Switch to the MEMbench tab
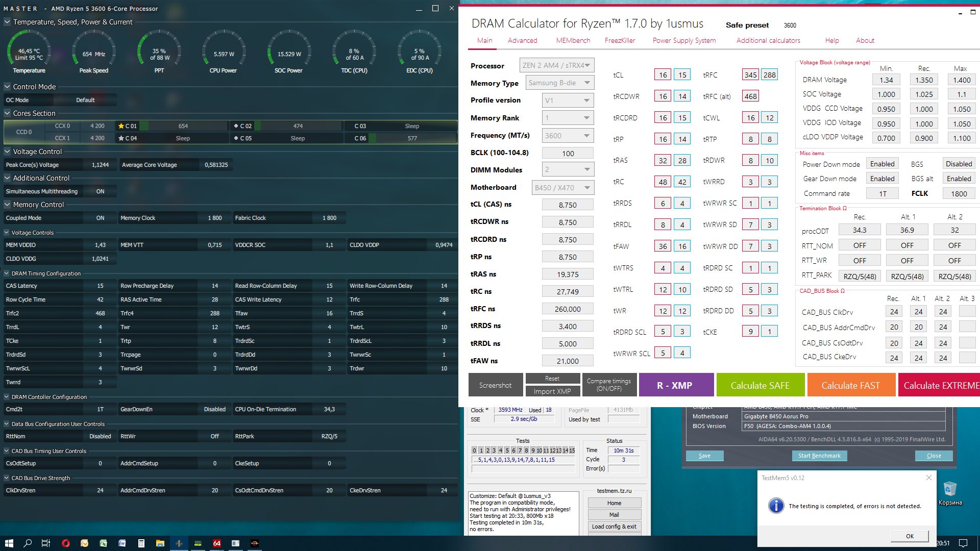The width and height of the screenshot is (980, 551). pyautogui.click(x=573, y=41)
